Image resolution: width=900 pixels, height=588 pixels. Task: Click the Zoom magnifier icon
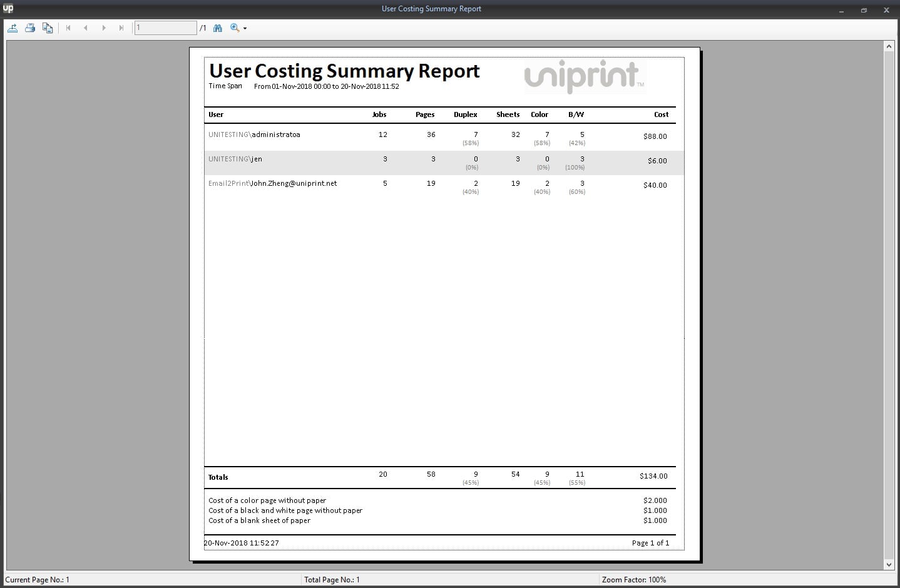coord(235,28)
